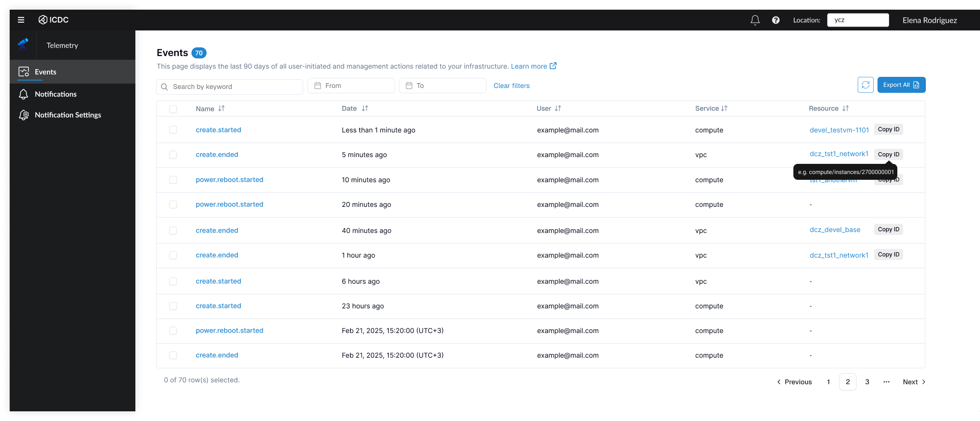Click the ICDC logo
The image size is (980, 421).
(x=54, y=20)
